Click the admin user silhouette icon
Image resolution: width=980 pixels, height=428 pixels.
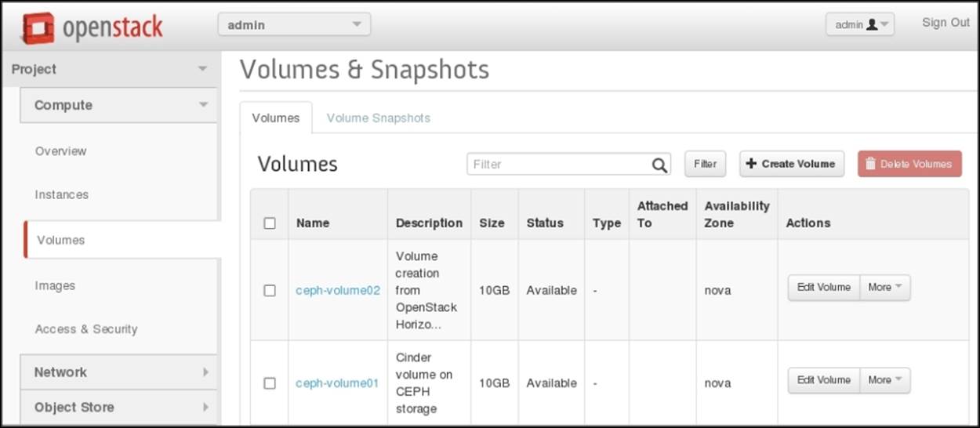pos(872,25)
